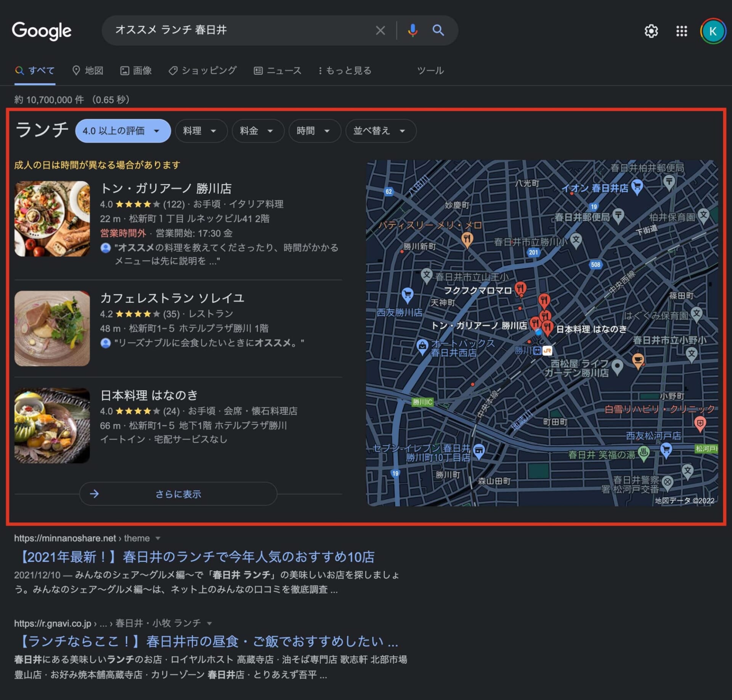Open the K account avatar
This screenshot has height=700, width=732.
pos(713,31)
